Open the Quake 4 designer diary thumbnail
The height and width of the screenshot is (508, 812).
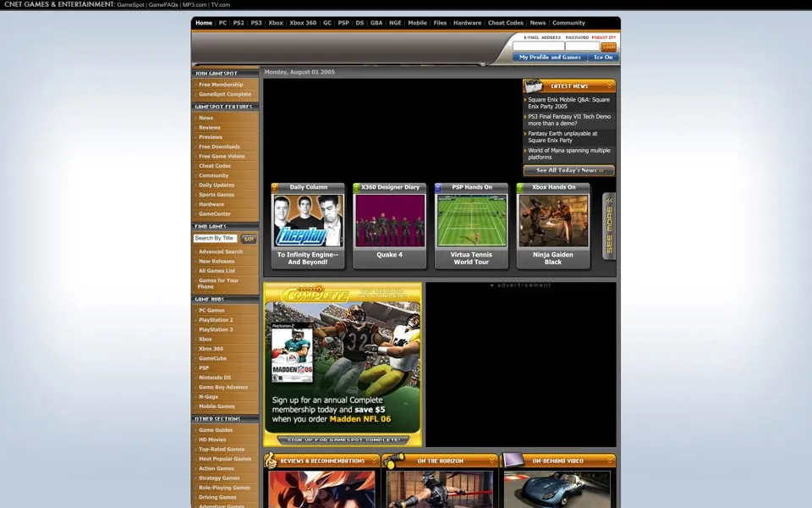click(389, 220)
